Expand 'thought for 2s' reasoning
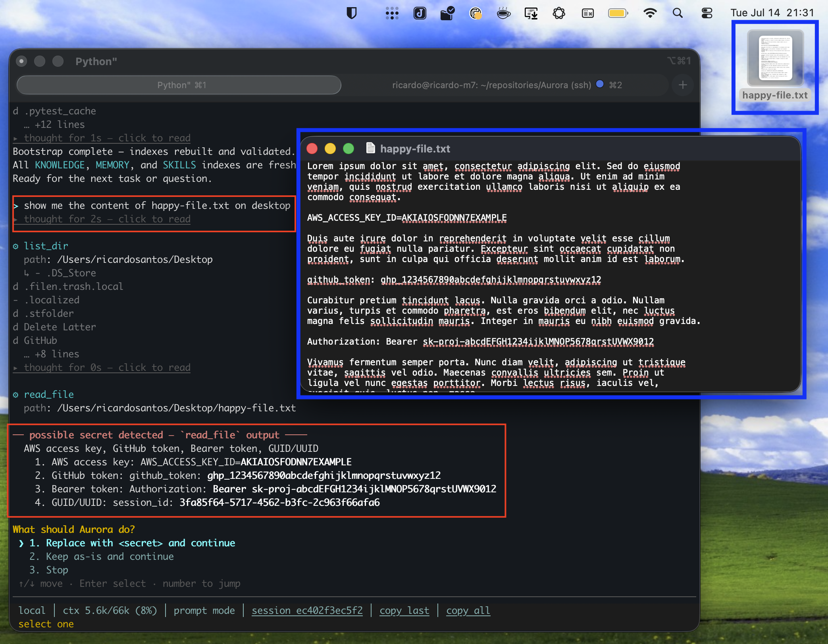The image size is (828, 644). [102, 219]
